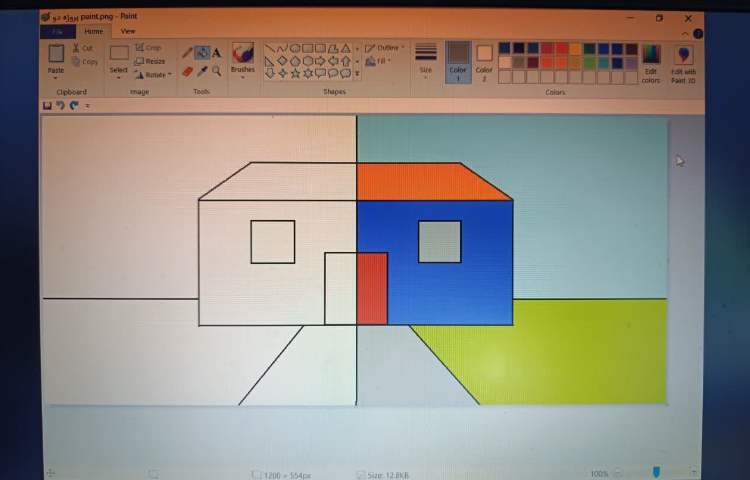Click the red door on the canvas

(372, 289)
